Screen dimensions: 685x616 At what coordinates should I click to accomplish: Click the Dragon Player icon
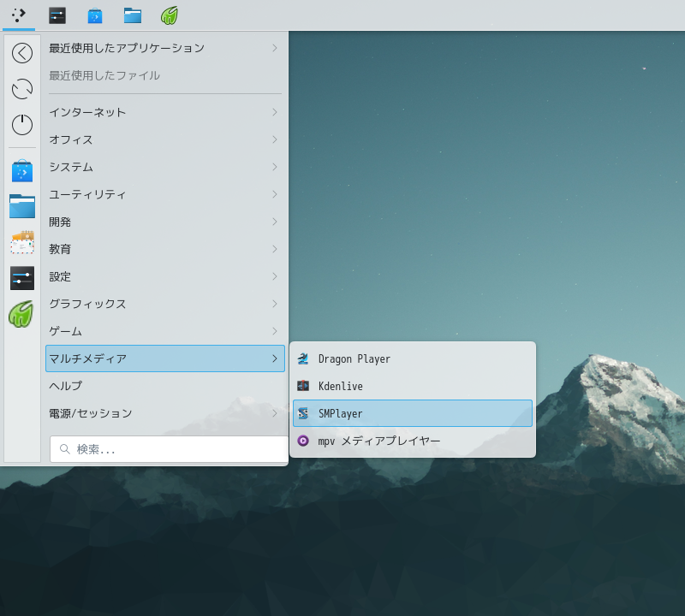(303, 358)
